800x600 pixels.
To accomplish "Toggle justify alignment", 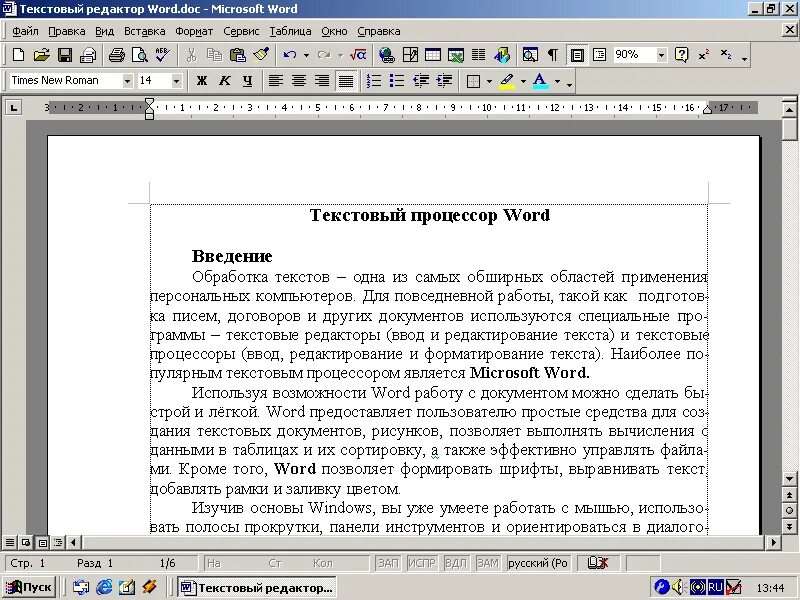I will pyautogui.click(x=345, y=81).
